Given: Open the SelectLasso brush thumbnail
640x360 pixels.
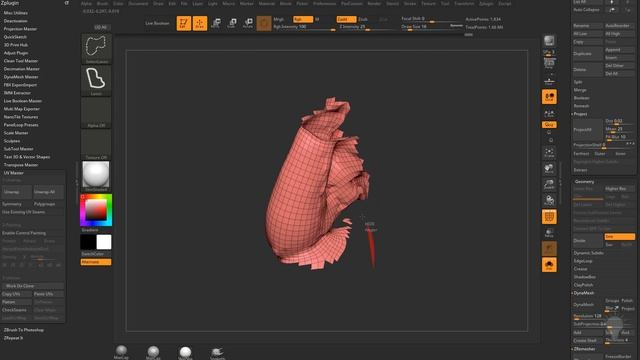Looking at the screenshot, I should [96, 49].
